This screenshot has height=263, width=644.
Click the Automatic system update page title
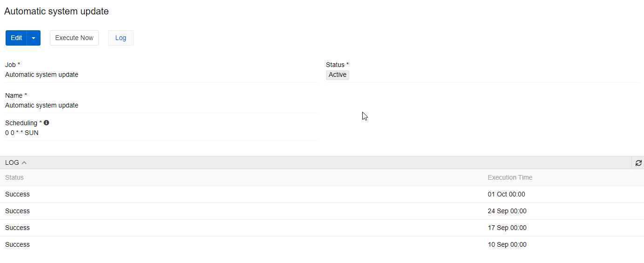pyautogui.click(x=56, y=11)
